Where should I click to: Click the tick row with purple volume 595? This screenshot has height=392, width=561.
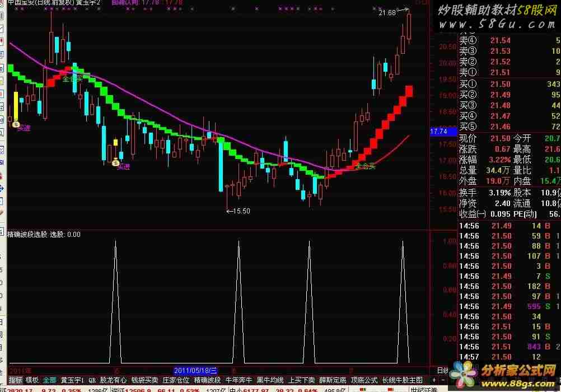coord(510,306)
